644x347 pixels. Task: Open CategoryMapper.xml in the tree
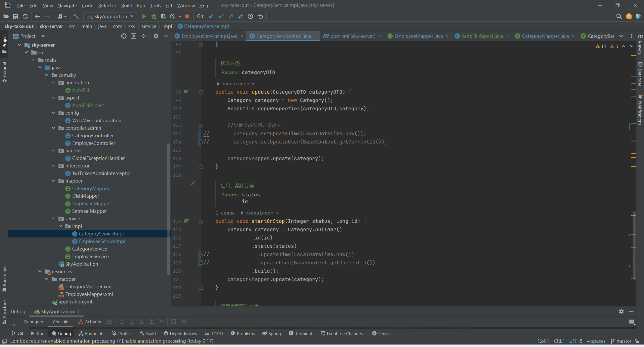click(88, 287)
